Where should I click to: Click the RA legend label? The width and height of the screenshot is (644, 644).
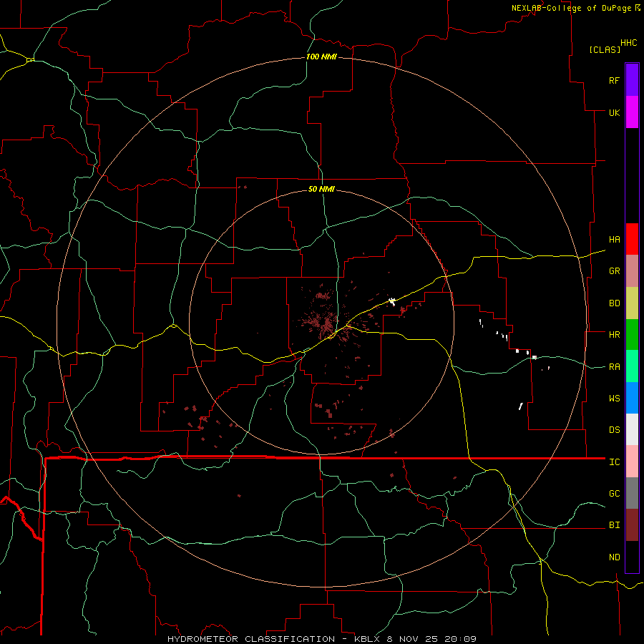pos(614,367)
